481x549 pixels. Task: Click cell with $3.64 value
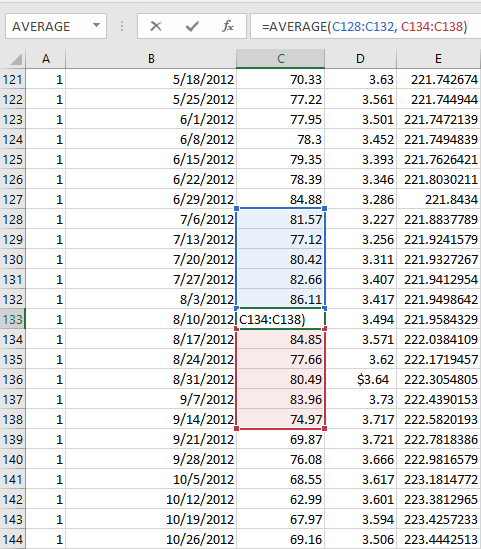tap(361, 379)
